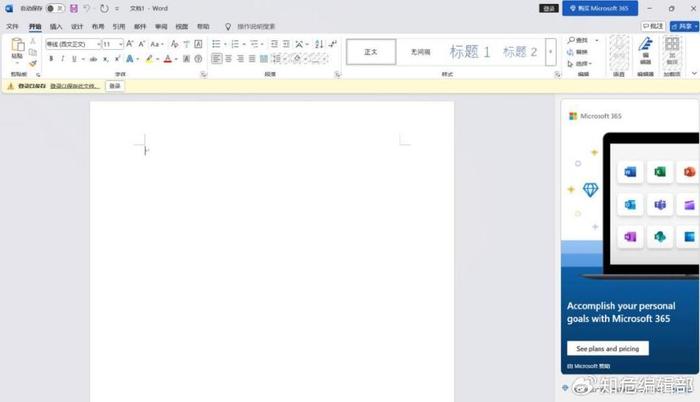
Task: Click the Sign in button in title bar
Action: [549, 8]
